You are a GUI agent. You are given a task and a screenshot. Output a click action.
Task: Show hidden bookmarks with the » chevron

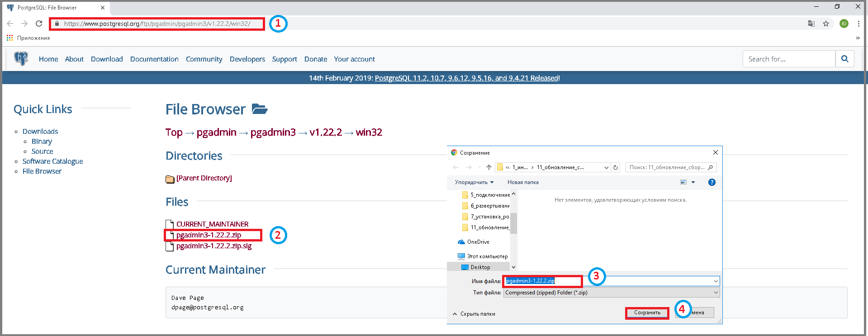click(858, 38)
